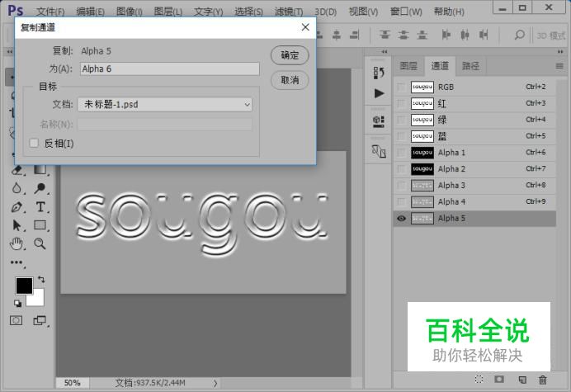Select the Eraser tool
The image size is (571, 392).
tap(17, 170)
